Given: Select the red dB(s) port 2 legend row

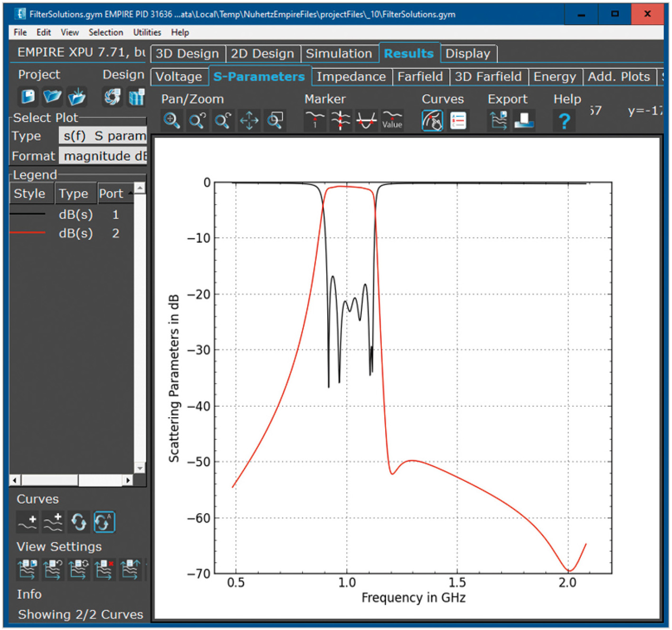Looking at the screenshot, I should (71, 233).
